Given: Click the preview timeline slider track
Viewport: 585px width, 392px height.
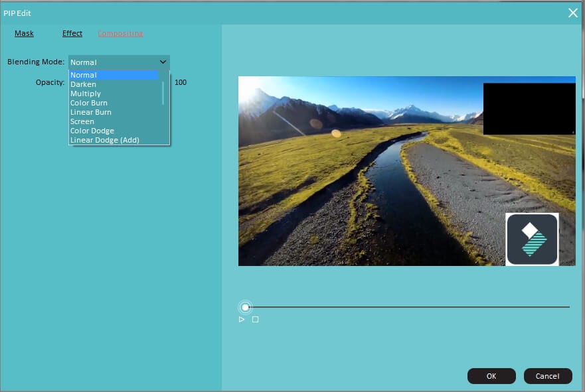Looking at the screenshot, I should tap(412, 307).
